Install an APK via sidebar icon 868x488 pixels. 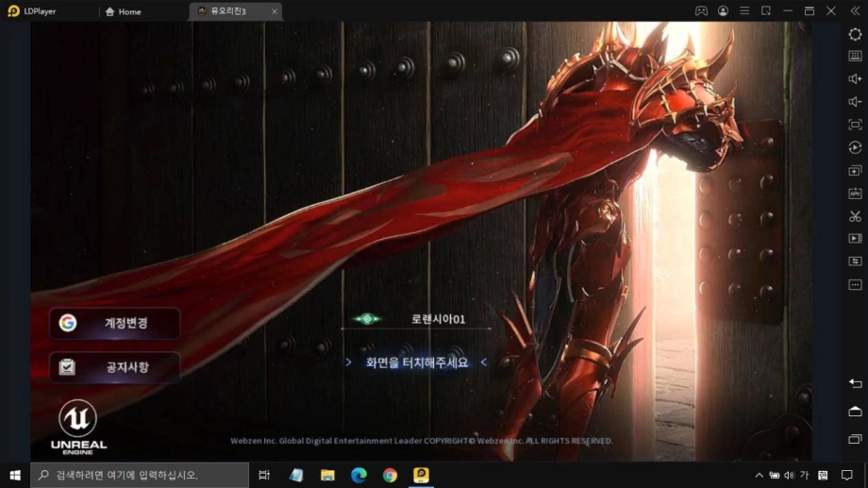click(855, 194)
